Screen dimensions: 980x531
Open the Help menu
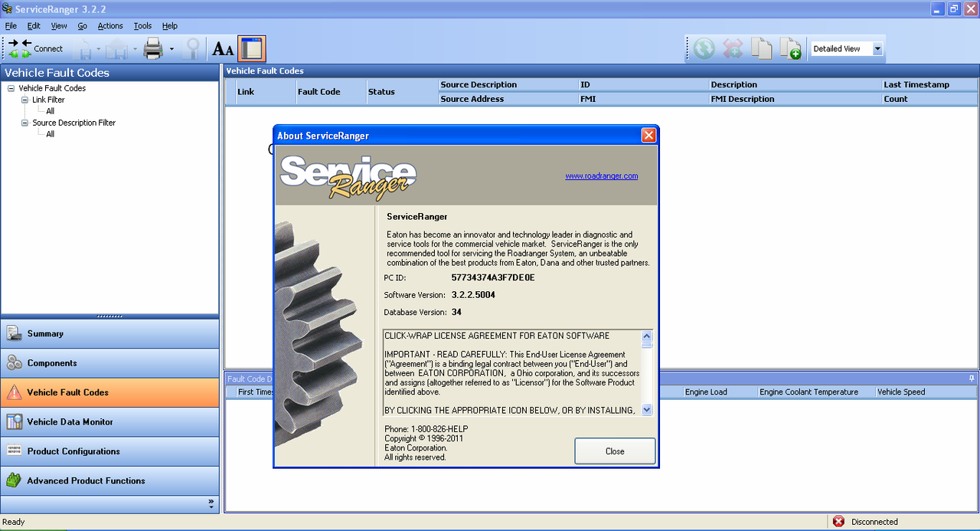(x=169, y=26)
